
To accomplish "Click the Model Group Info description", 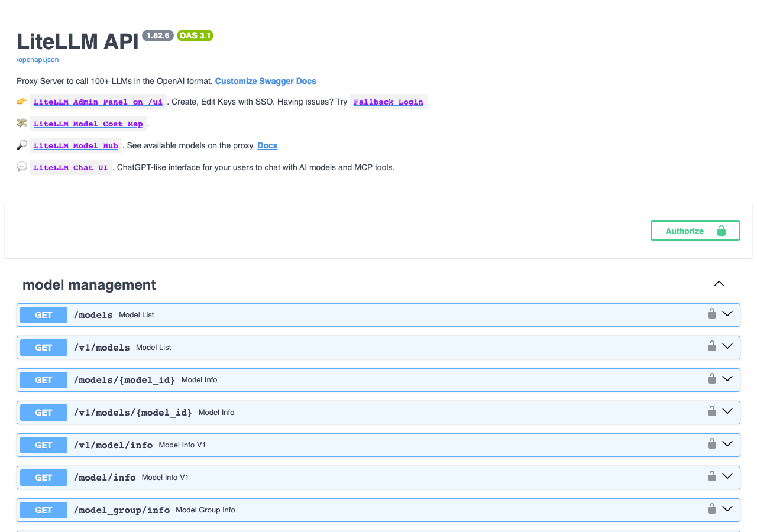I will pyautogui.click(x=205, y=510).
